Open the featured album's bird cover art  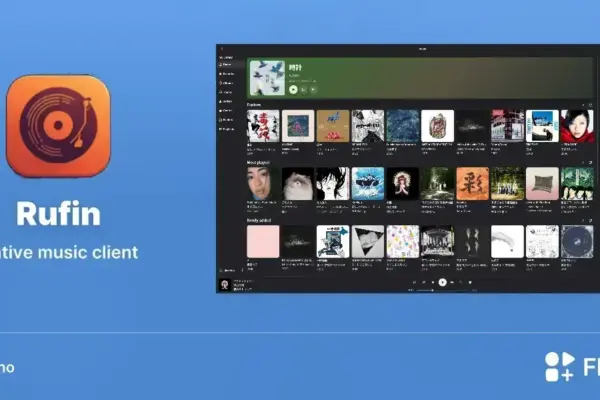(267, 78)
